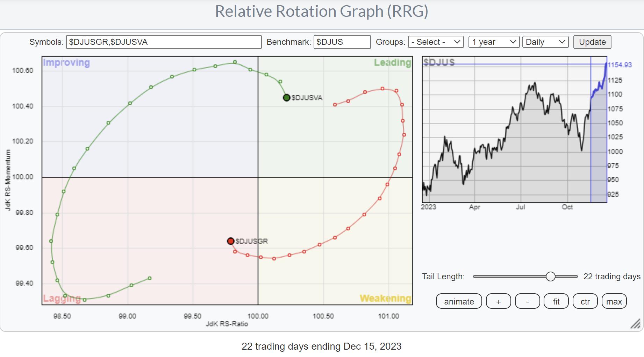Image resolution: width=644 pixels, height=357 pixels.
Task: Click the Symbols input field
Action: [x=164, y=42]
